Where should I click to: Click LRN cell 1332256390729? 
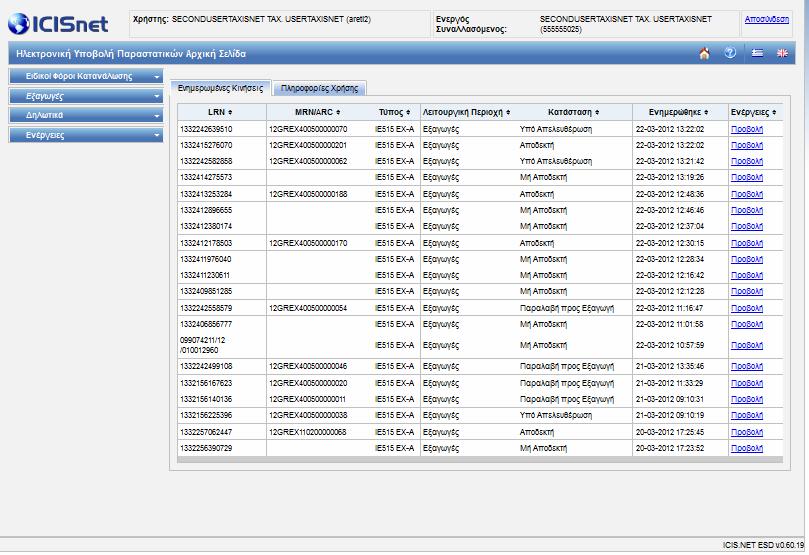tap(206, 449)
